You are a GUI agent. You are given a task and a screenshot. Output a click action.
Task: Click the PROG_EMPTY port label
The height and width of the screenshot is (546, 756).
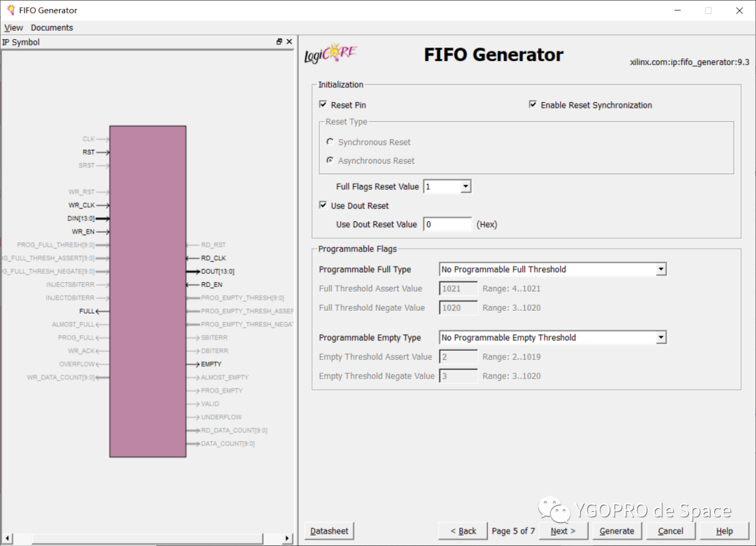222,391
